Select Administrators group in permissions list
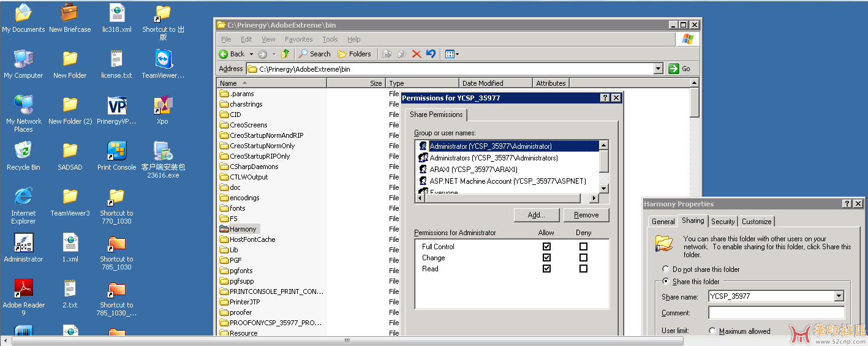This screenshot has width=868, height=346. coord(494,158)
